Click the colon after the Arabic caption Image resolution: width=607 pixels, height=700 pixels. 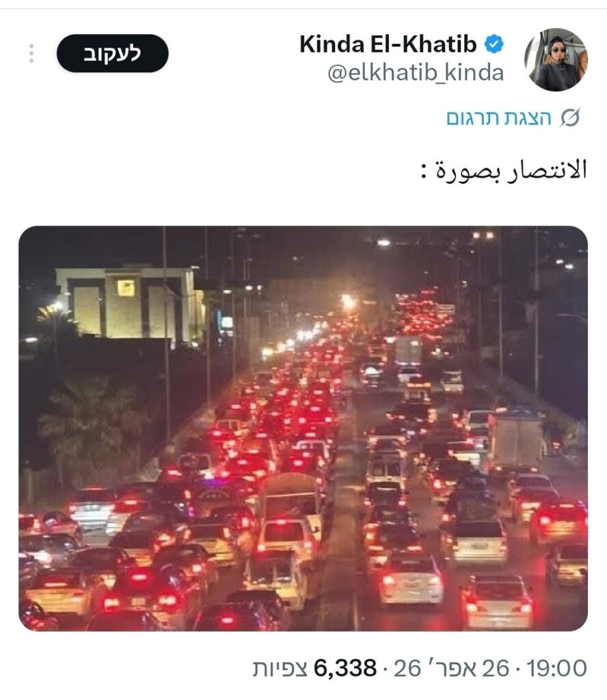423,172
